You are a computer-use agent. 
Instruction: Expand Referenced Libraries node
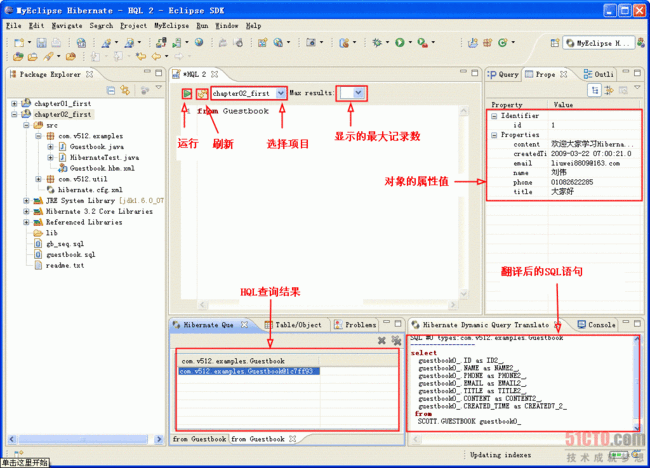click(26, 222)
